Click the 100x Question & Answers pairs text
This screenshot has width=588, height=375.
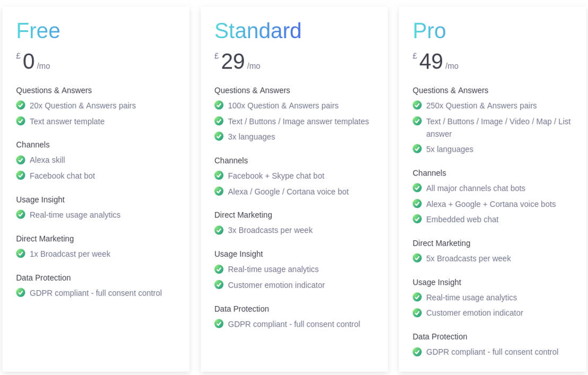coord(283,106)
